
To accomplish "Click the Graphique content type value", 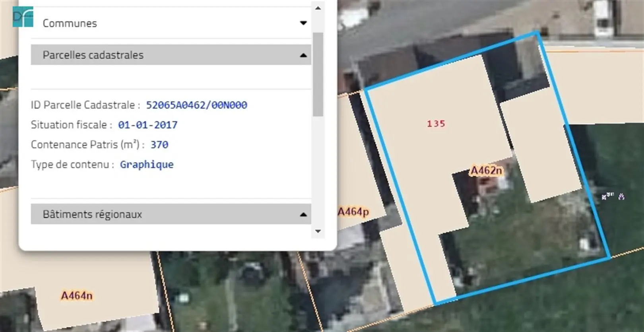I will (x=147, y=165).
